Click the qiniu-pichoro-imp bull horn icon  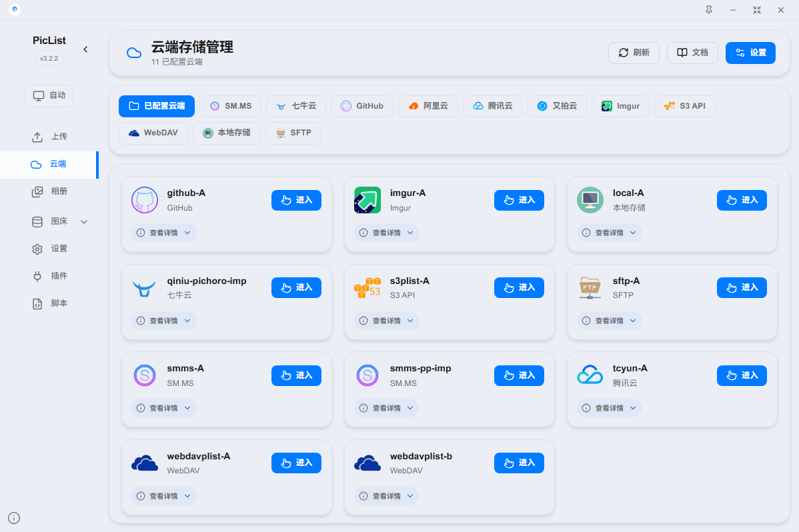click(145, 288)
